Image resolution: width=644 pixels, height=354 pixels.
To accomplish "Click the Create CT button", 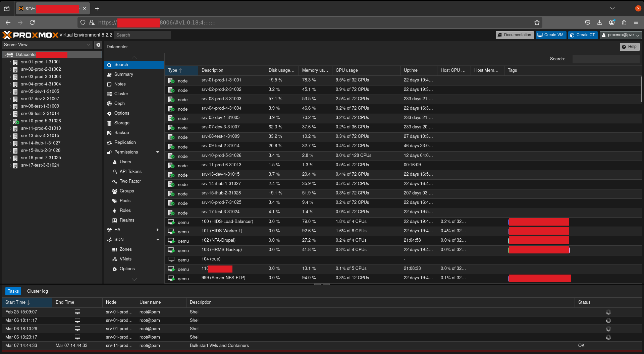I will [583, 35].
